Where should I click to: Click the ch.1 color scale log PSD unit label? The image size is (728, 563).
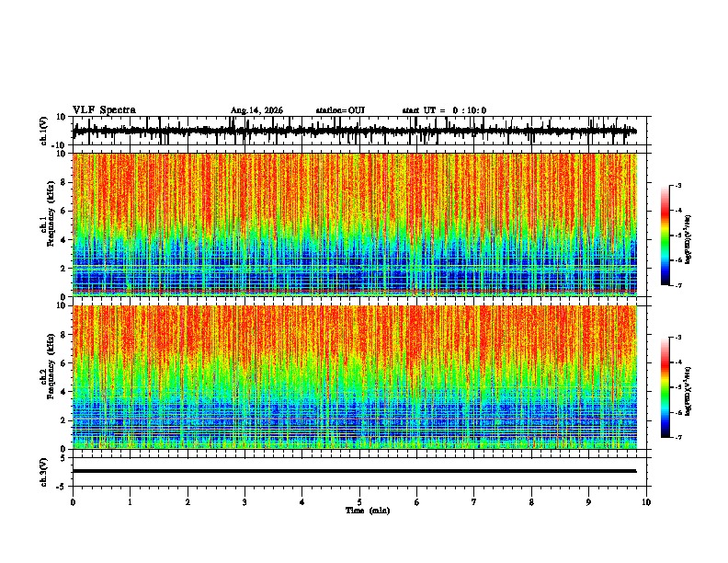(688, 240)
